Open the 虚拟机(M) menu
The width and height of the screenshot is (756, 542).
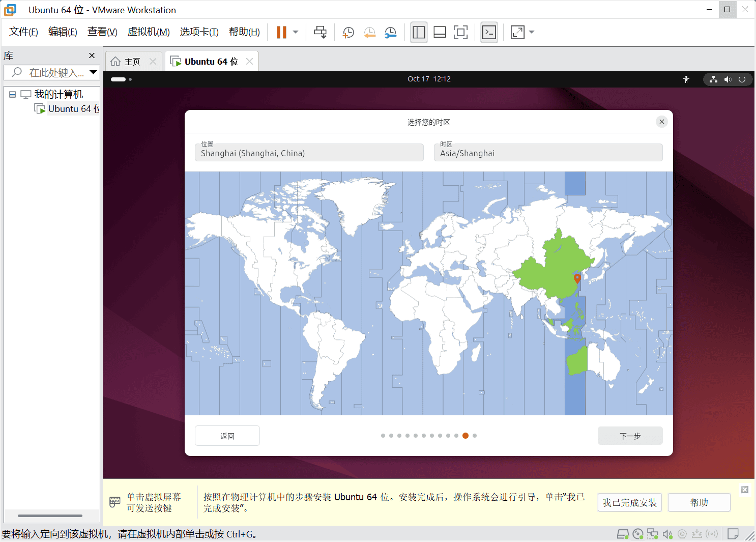(x=149, y=32)
